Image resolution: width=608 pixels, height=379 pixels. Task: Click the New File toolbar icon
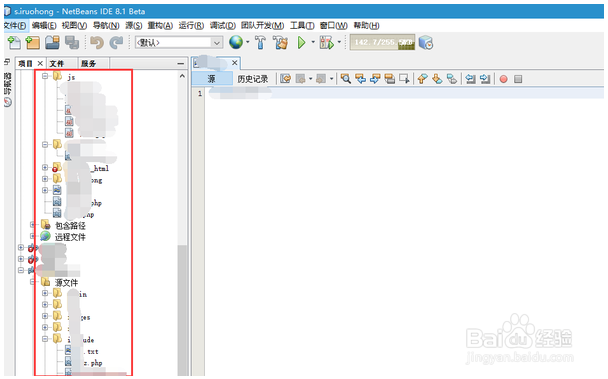pos(14,42)
